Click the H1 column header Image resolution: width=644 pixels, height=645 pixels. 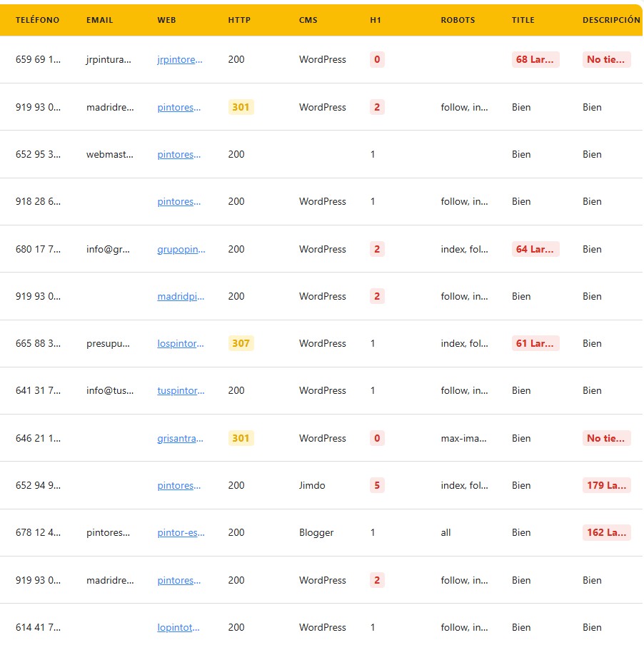click(x=376, y=20)
